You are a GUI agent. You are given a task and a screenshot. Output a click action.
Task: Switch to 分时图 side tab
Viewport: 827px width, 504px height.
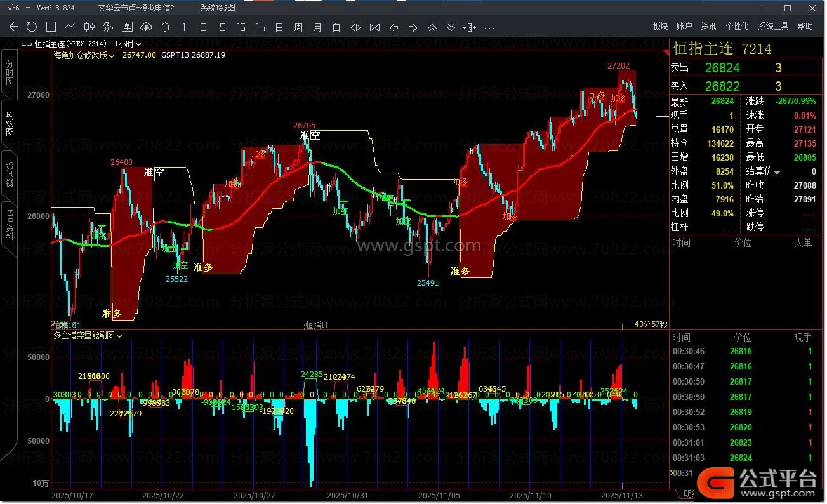(x=10, y=74)
